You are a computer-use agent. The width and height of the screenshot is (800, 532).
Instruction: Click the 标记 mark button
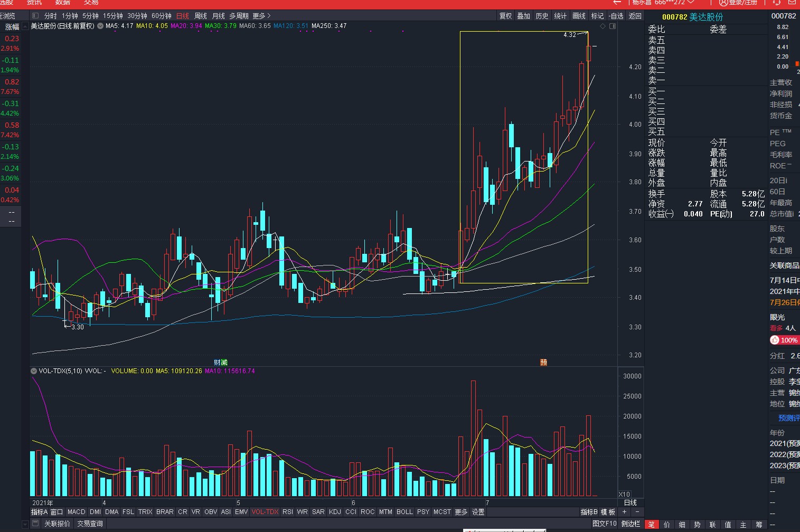[597, 16]
